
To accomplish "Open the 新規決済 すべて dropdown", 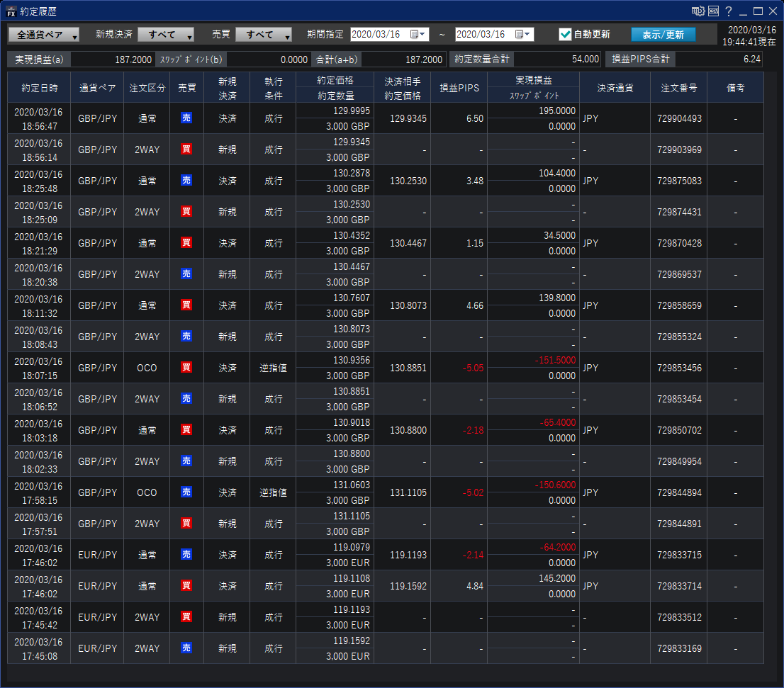I will point(166,35).
